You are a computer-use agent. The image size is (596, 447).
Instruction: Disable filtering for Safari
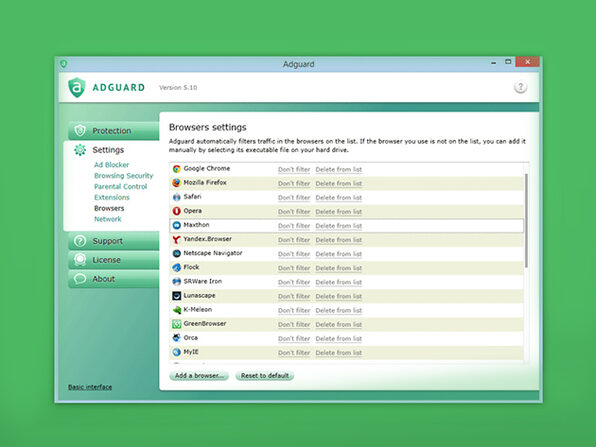(x=294, y=198)
